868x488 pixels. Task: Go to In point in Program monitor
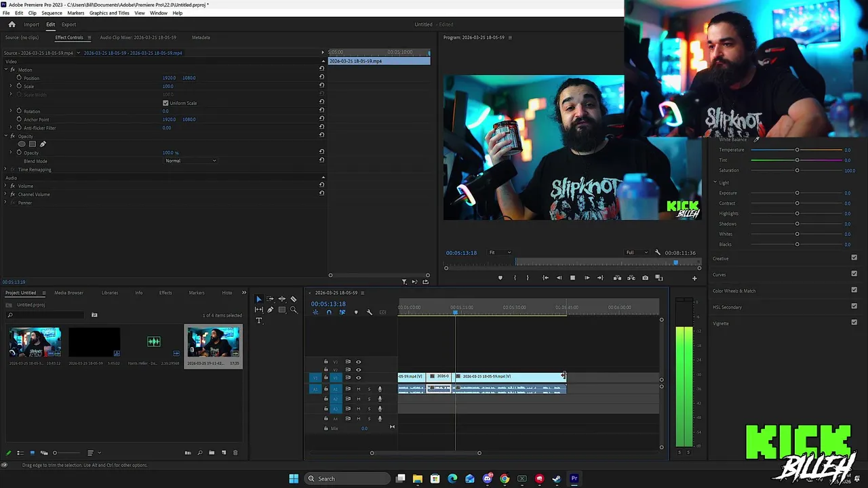[x=545, y=278]
